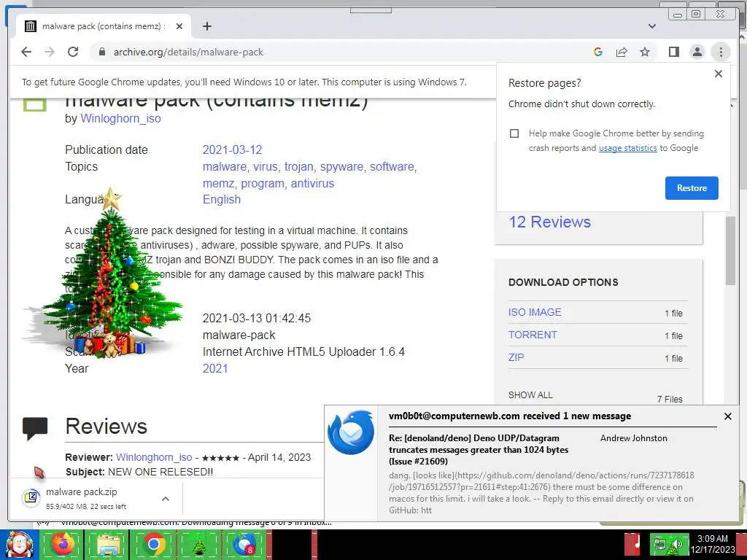Screen dimensions: 747x560
Task: Open the English language link
Action: point(222,200)
